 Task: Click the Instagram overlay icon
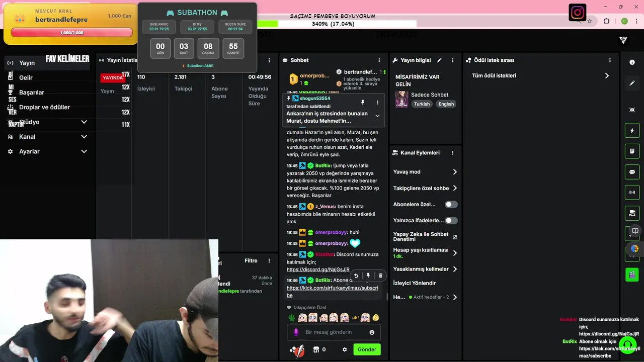(x=578, y=13)
